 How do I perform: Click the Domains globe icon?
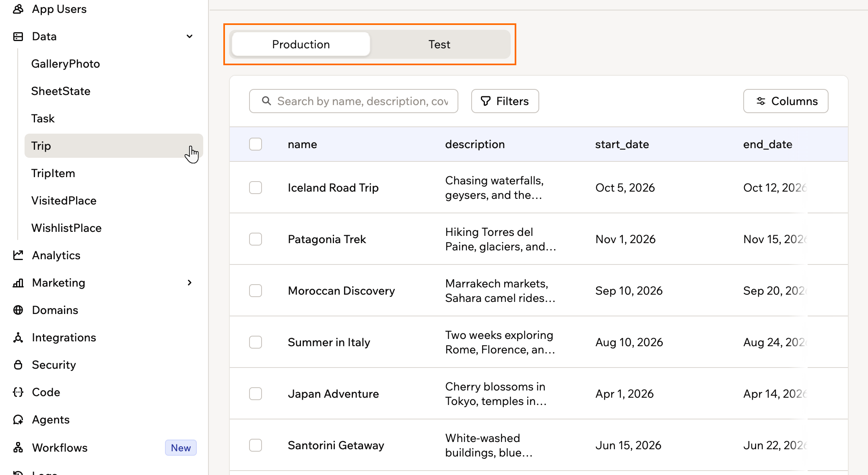pyautogui.click(x=18, y=310)
